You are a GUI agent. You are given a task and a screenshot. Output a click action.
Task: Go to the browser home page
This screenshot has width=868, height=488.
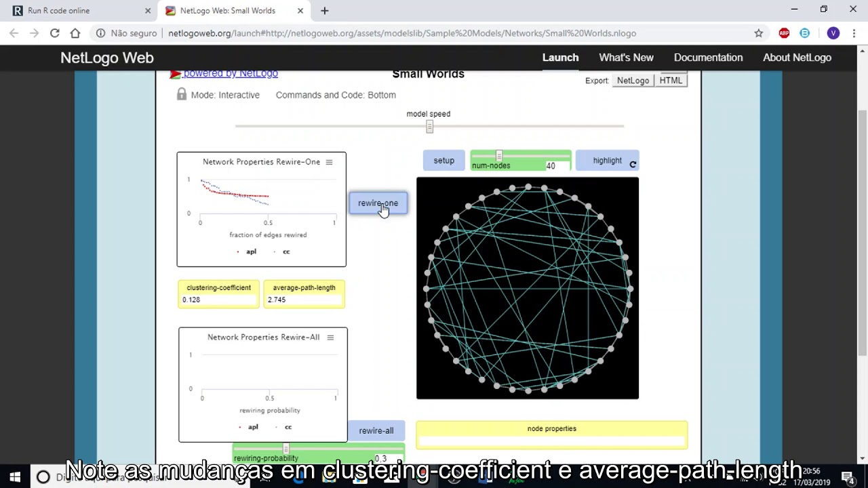[x=75, y=33]
